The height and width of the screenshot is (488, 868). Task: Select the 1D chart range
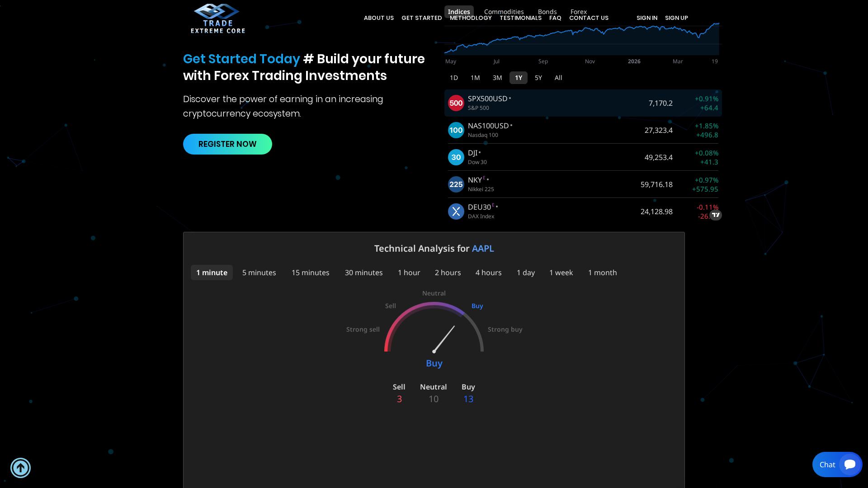454,78
